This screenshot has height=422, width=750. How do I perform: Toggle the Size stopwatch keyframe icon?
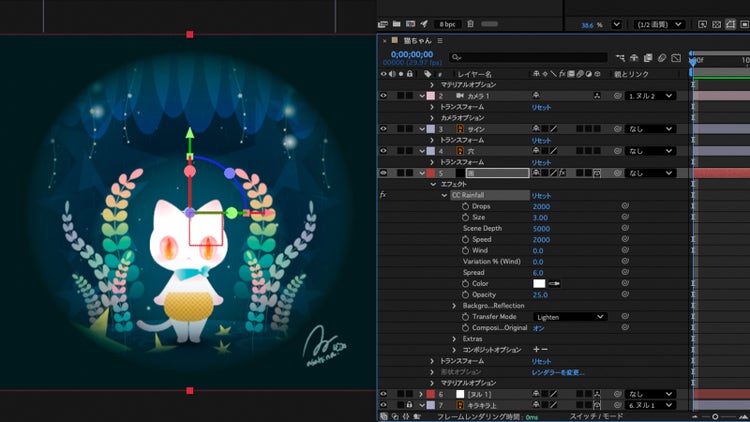coord(465,217)
